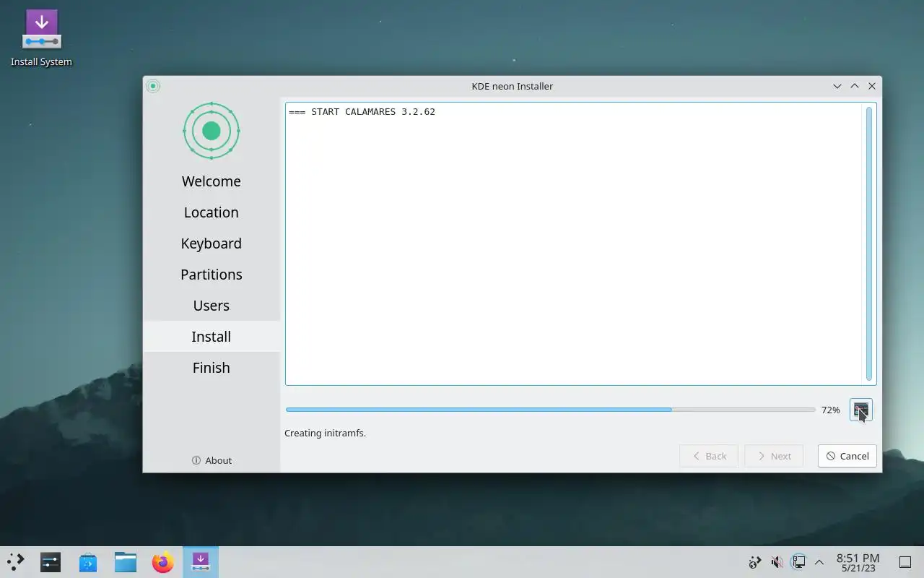
Task: Click the installer icon in the title bar
Action: pyautogui.click(x=152, y=86)
